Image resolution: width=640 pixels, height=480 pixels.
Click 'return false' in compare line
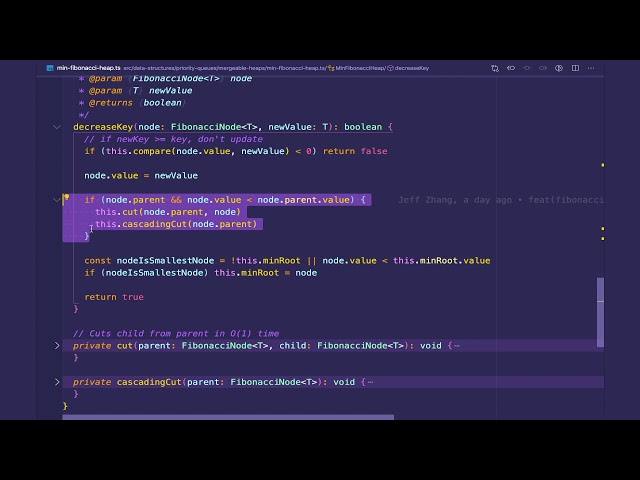pyautogui.click(x=355, y=151)
